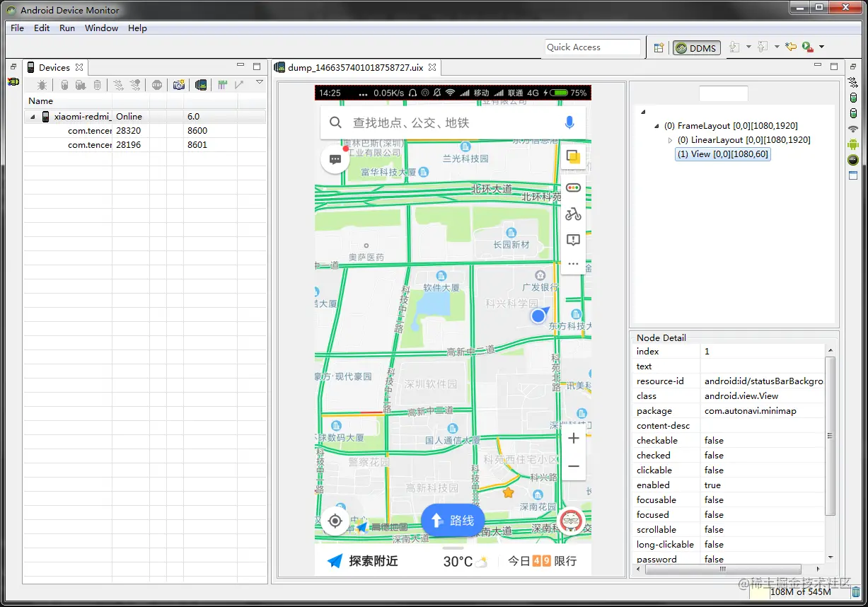This screenshot has width=868, height=607.
Task: Click the green Android robot sidebar icon
Action: coord(853,143)
